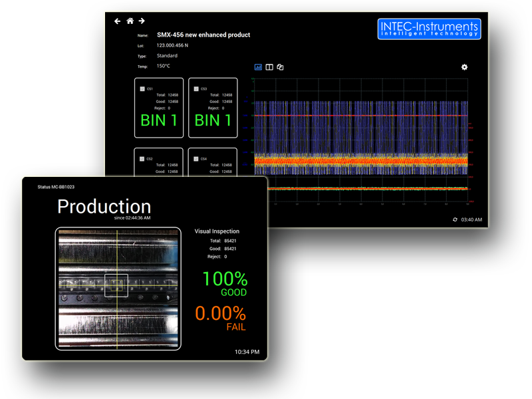Click the 100% GOOD indicator

point(224,283)
